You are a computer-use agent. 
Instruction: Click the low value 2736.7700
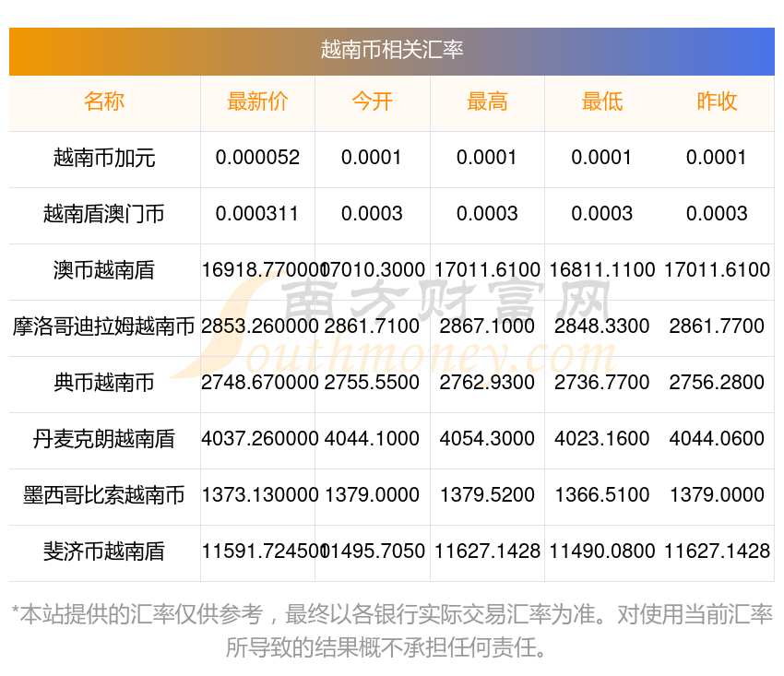pyautogui.click(x=602, y=383)
